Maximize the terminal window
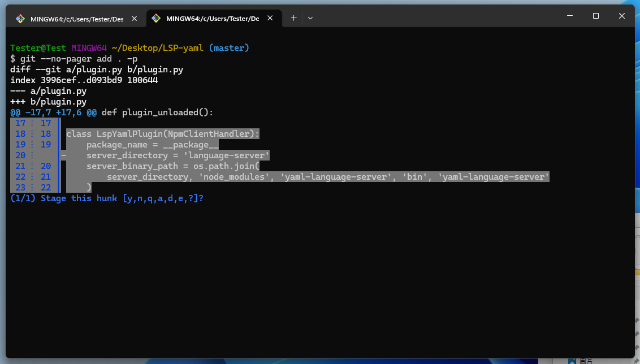 tap(596, 16)
